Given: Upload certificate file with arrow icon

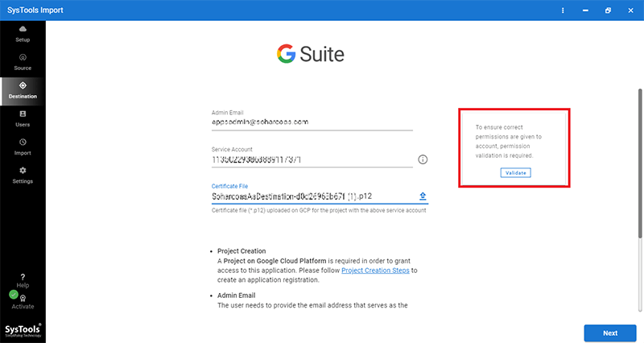Looking at the screenshot, I should coord(423,196).
